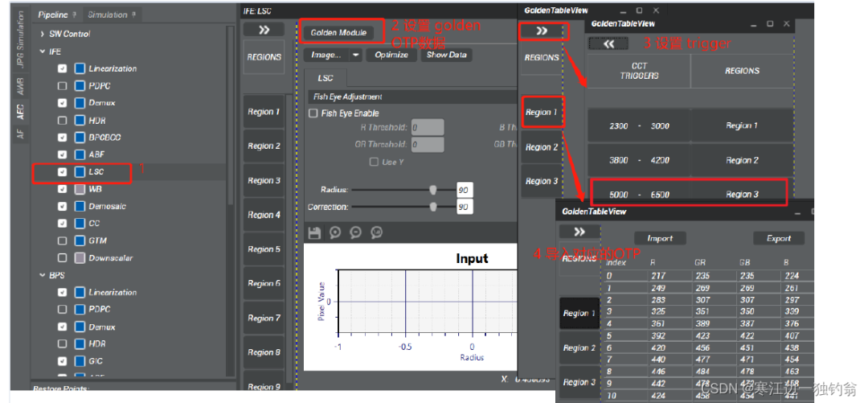The width and height of the screenshot is (868, 403).
Task: Enable the Fish Eye Enable checkbox
Action: point(313,113)
